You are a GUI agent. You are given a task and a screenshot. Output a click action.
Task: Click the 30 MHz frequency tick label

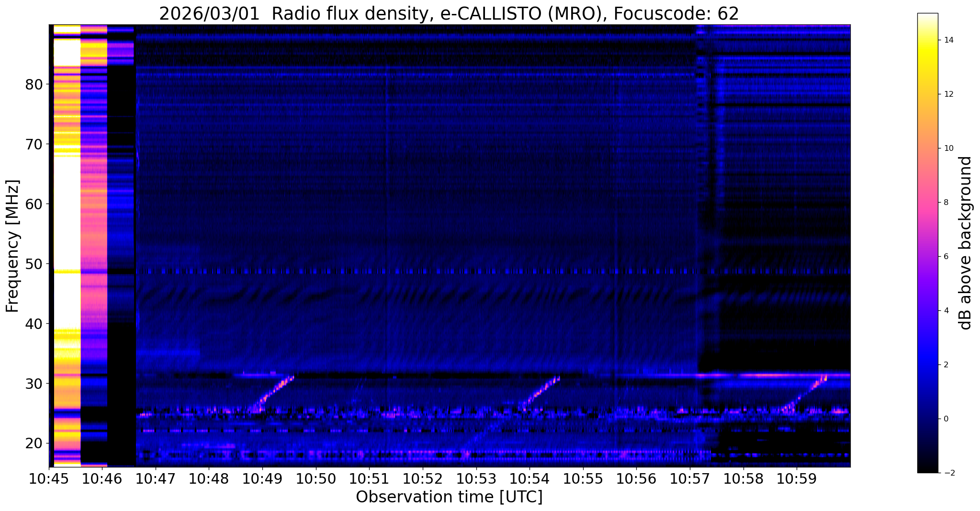pos(34,384)
